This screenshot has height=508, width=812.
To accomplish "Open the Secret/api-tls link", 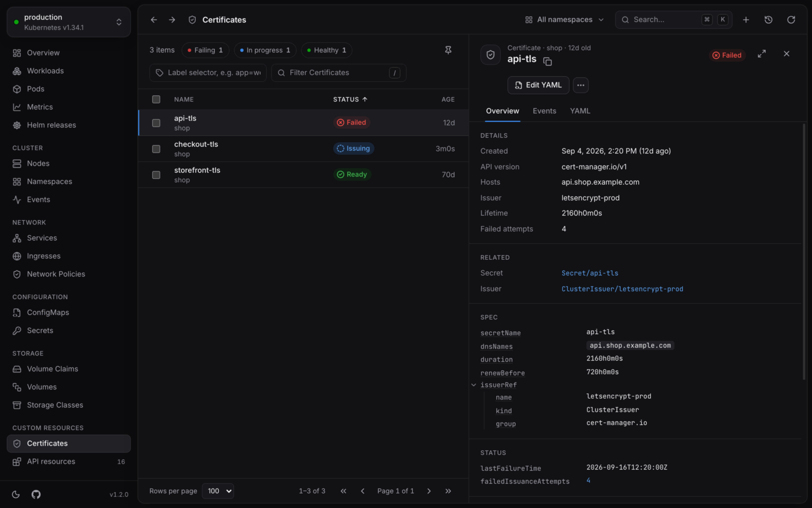I will pyautogui.click(x=590, y=273).
